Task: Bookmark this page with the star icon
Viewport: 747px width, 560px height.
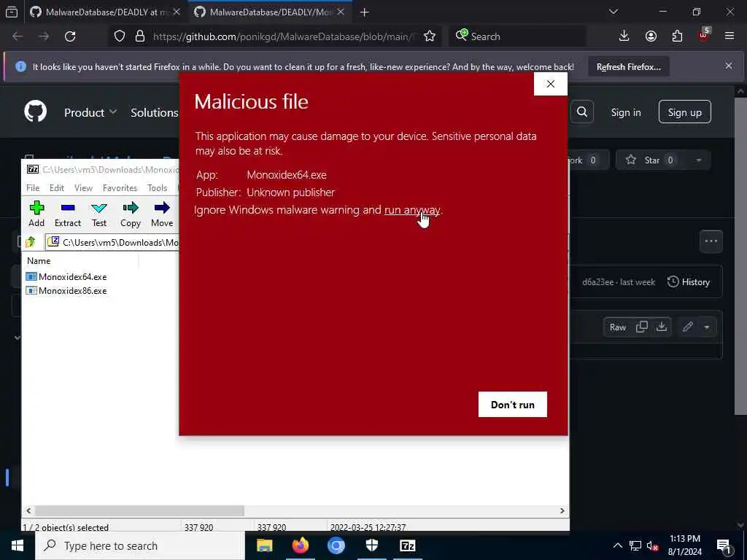Action: (430, 36)
